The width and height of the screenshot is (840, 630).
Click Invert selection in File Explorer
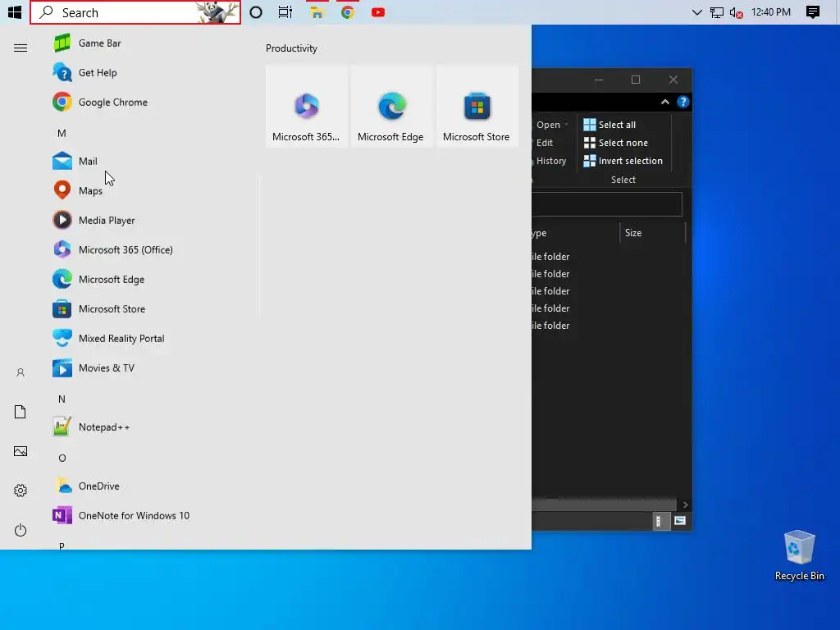[623, 161]
